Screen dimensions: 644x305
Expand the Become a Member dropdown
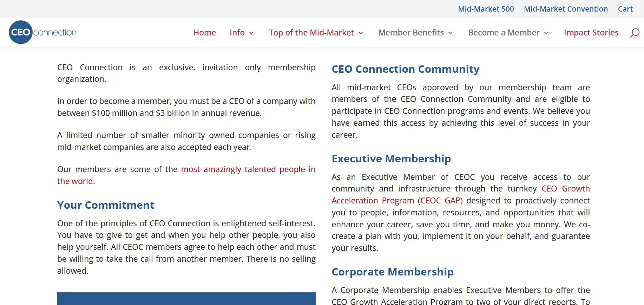click(546, 33)
